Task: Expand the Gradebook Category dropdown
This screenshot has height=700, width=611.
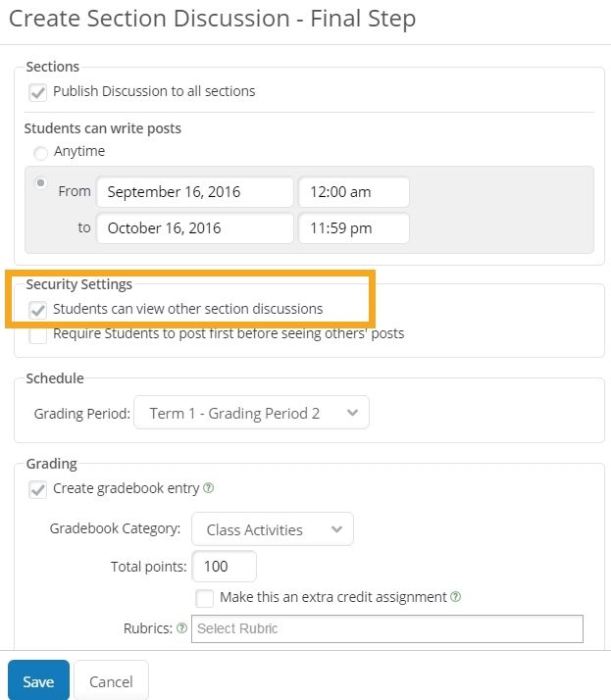Action: (273, 529)
